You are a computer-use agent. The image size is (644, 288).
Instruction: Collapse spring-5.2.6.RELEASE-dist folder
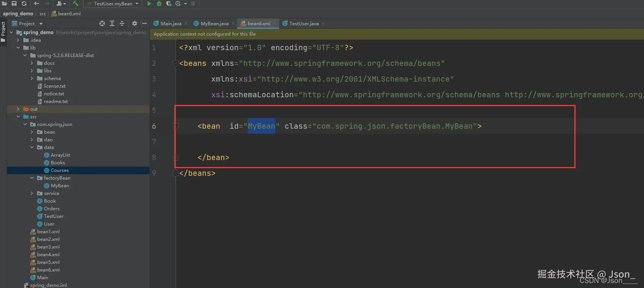[25, 56]
